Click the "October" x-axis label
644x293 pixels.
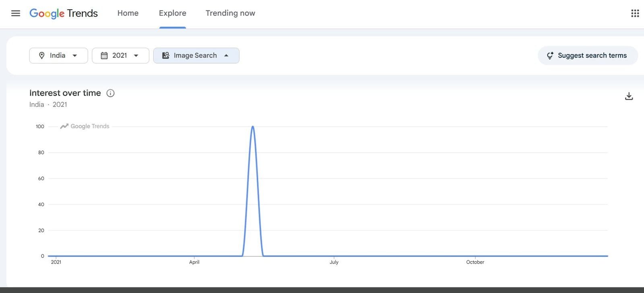click(475, 262)
